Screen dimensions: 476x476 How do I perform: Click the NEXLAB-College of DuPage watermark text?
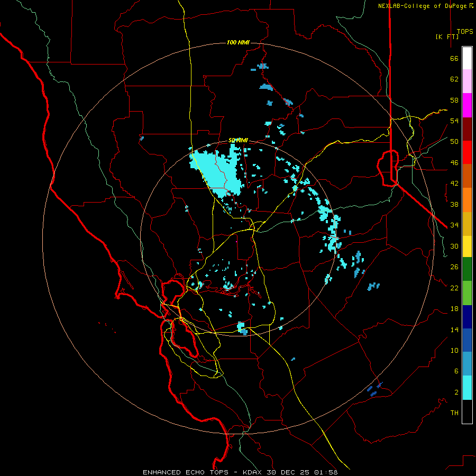[425, 6]
